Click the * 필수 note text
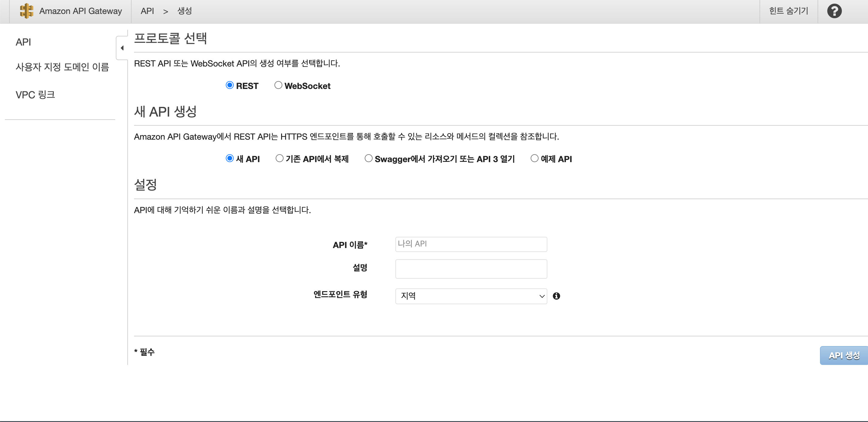The height and width of the screenshot is (422, 868). (145, 352)
